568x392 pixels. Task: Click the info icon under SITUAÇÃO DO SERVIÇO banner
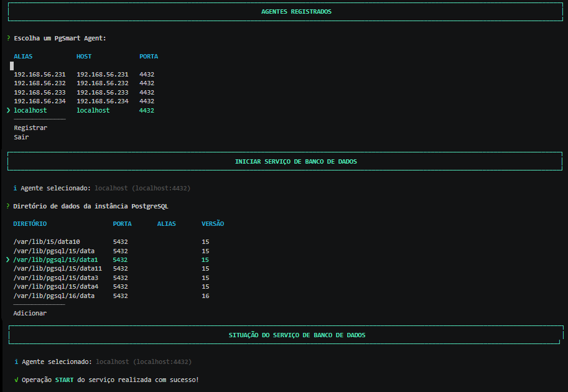point(16,362)
